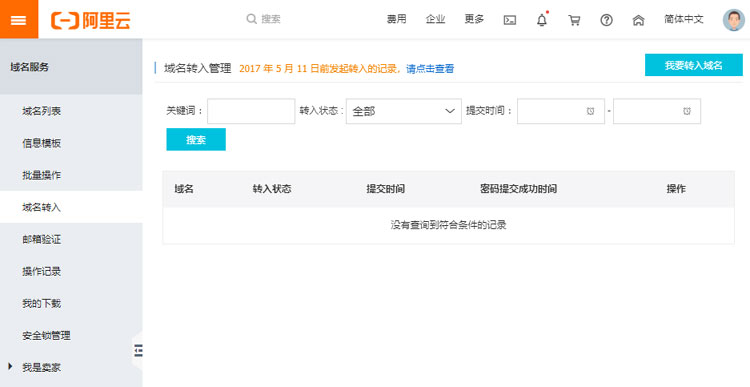Screen dimensions: 750x387
Task: Open the 简体中文 language selector
Action: pyautogui.click(x=684, y=19)
